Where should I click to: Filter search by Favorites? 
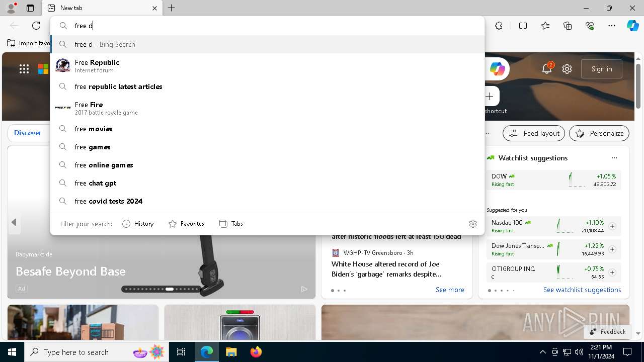186,224
